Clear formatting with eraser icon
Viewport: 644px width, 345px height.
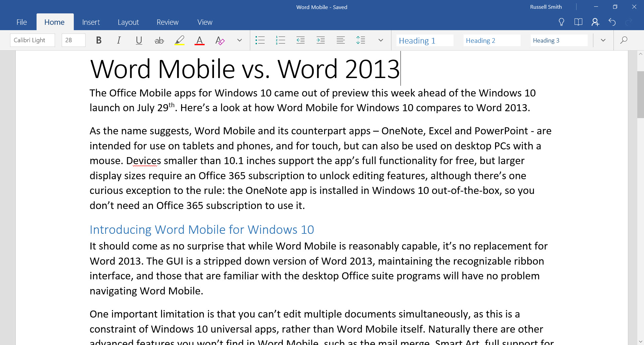pos(220,40)
